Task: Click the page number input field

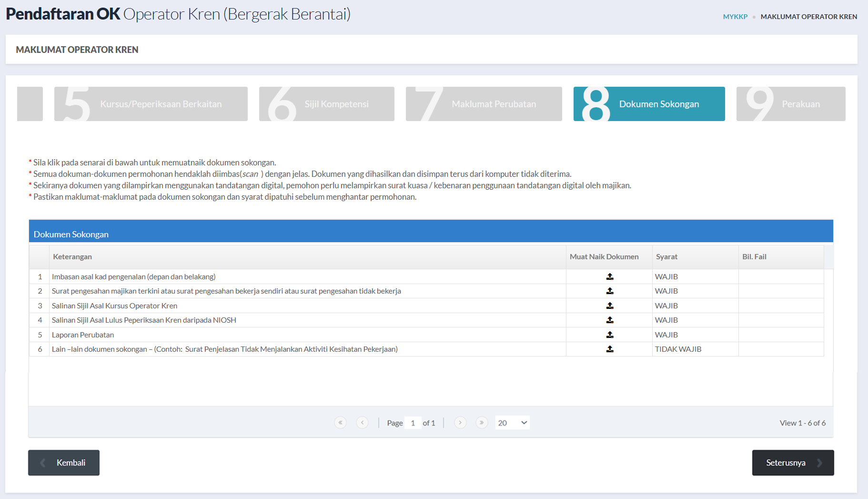Action: (x=413, y=423)
